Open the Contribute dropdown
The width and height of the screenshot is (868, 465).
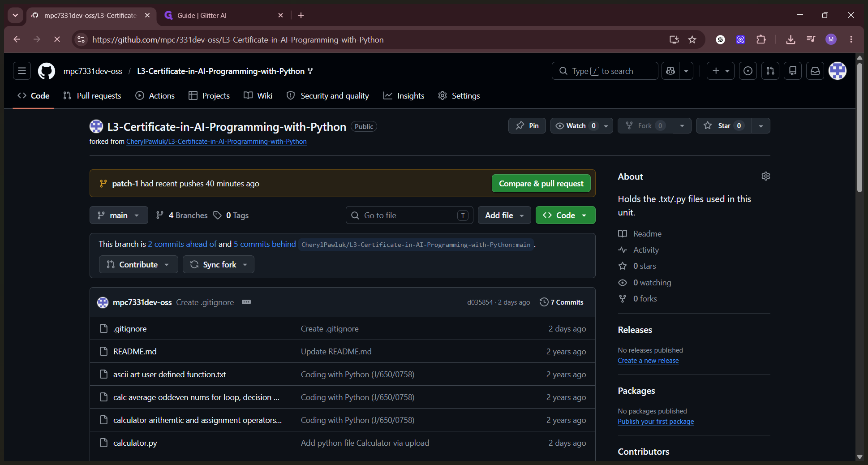[x=138, y=264]
